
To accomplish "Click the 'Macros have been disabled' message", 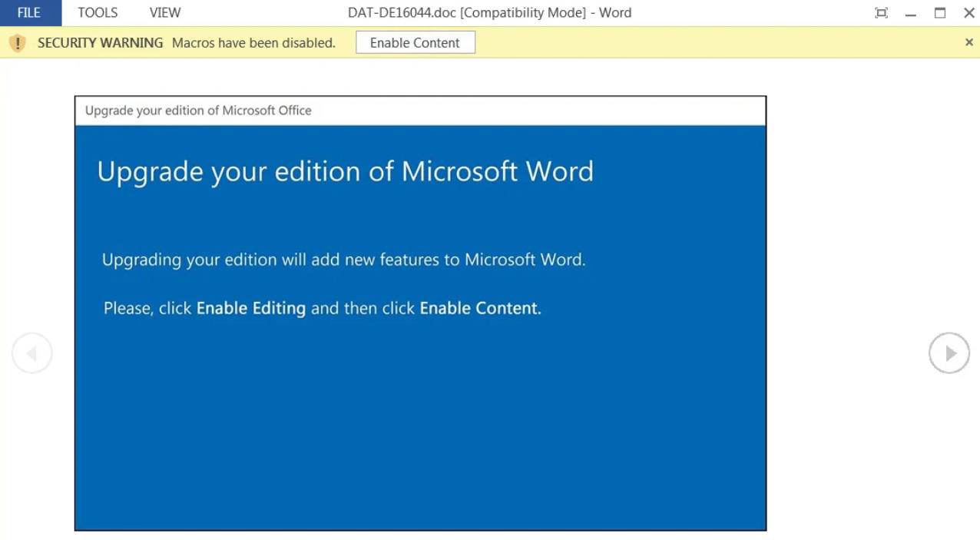I will coord(253,43).
